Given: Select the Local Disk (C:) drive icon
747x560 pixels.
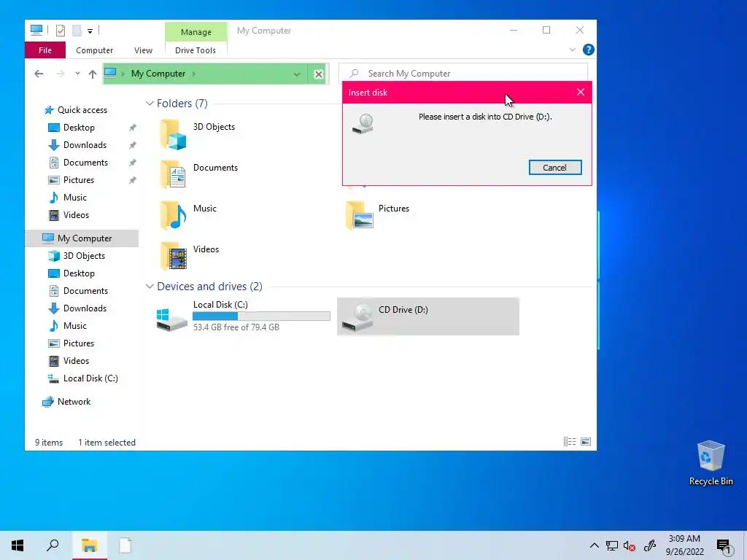Looking at the screenshot, I should point(171,319).
